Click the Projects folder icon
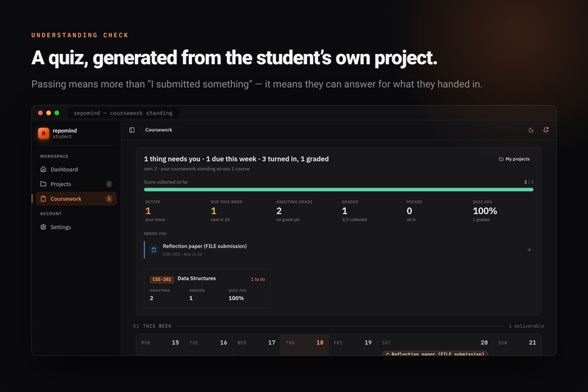588x392 pixels. pyautogui.click(x=43, y=184)
